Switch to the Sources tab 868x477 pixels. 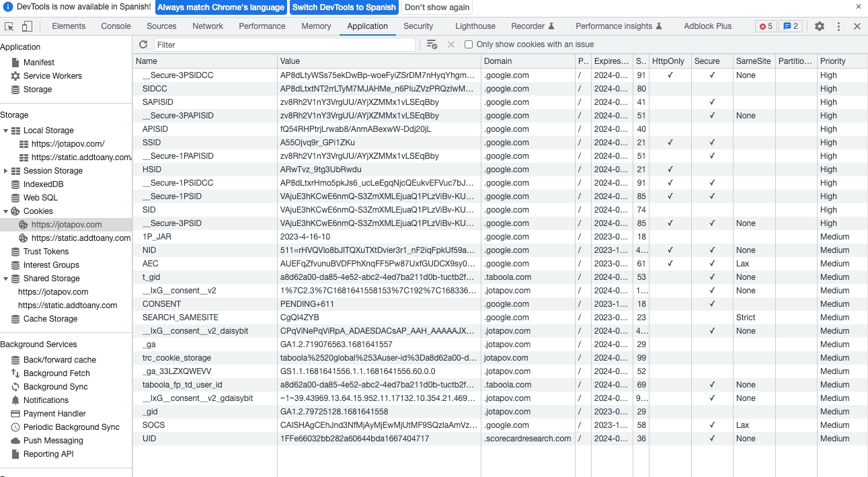tap(161, 26)
